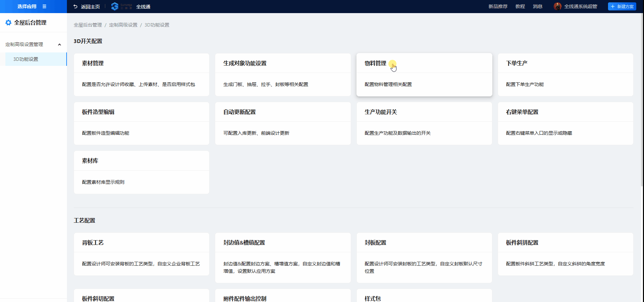Image resolution: width=644 pixels, height=302 pixels.
Task: Click description 配置生产功能及数据输出的开关
Action: (397, 133)
